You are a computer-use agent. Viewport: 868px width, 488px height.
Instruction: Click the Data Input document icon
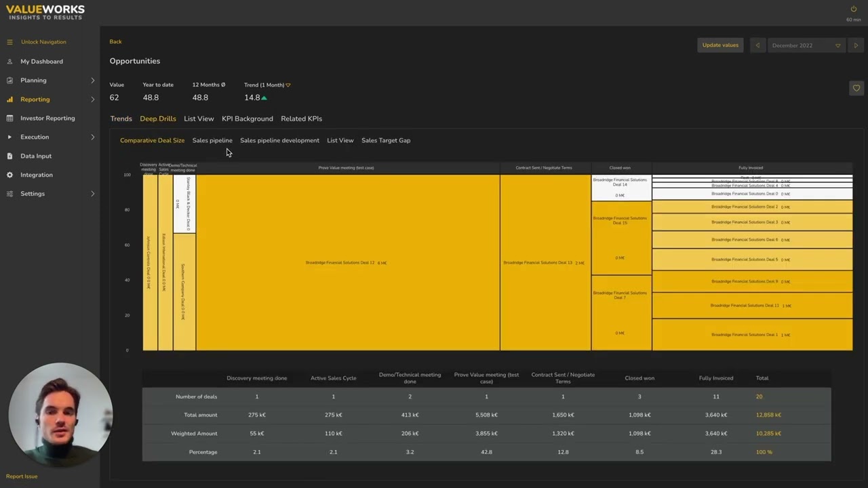point(9,156)
